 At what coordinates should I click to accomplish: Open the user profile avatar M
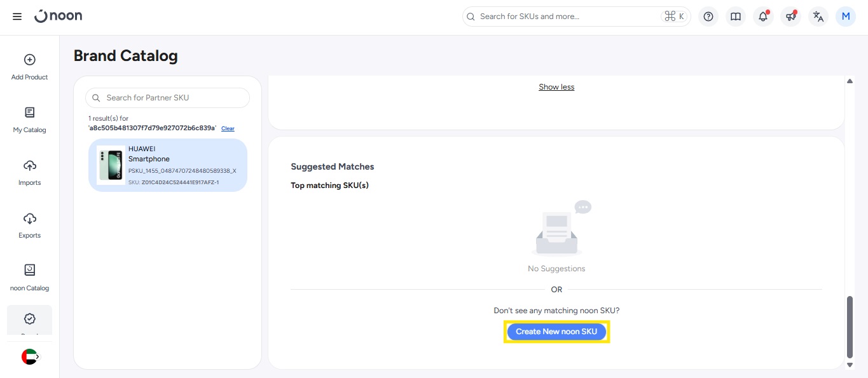point(846,17)
